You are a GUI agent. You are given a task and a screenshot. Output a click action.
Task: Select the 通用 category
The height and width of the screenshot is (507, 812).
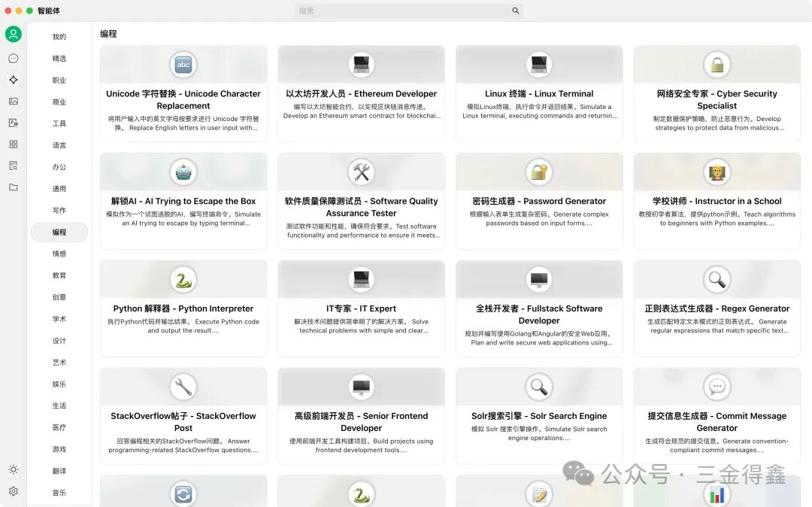59,189
